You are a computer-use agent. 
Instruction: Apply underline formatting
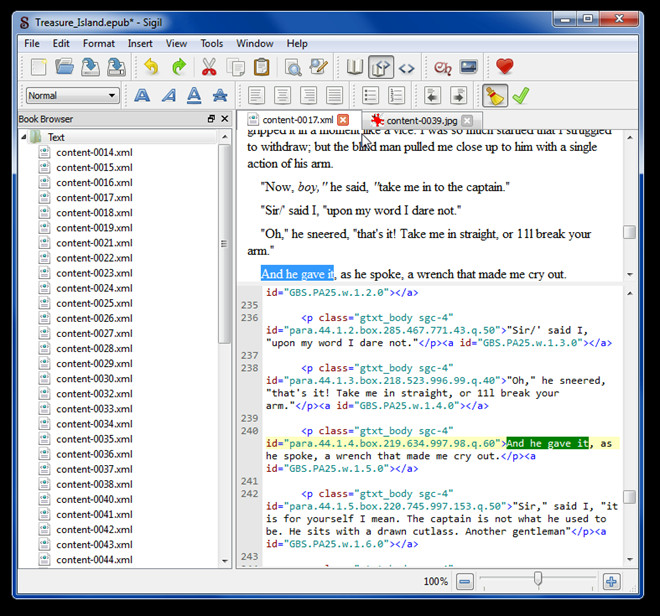pos(194,96)
